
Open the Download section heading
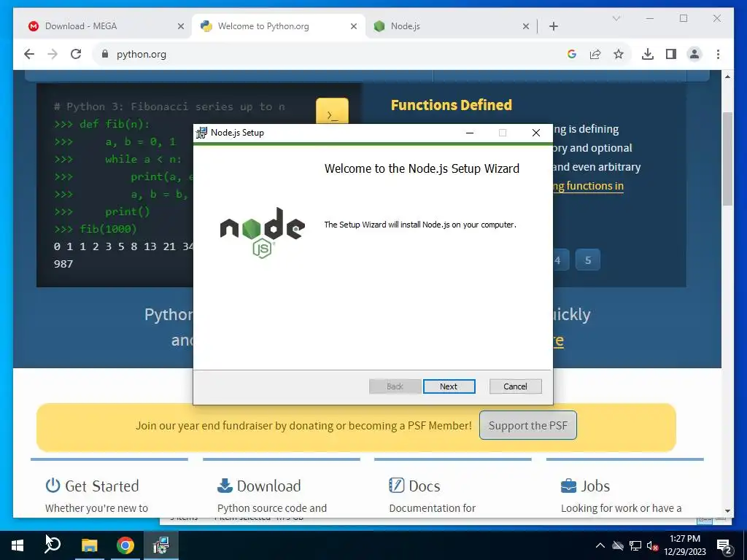click(268, 486)
